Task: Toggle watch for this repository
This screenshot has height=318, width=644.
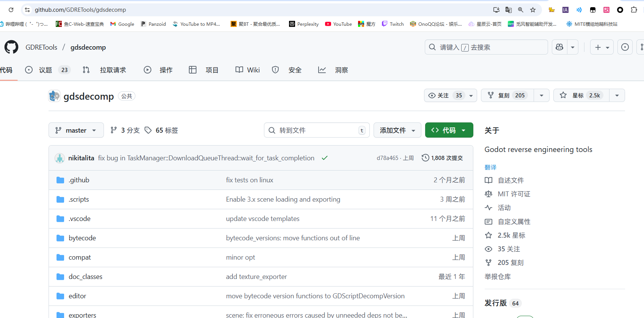Action: 445,96
